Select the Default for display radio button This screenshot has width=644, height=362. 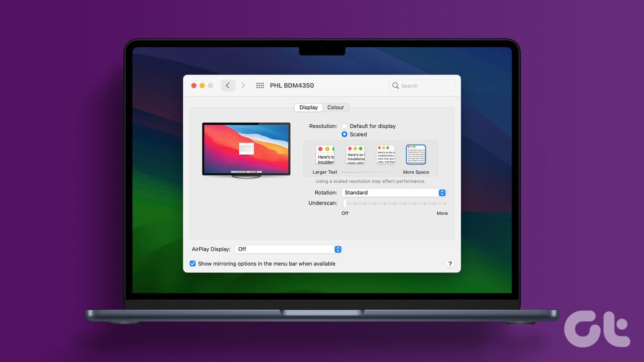[x=344, y=126]
